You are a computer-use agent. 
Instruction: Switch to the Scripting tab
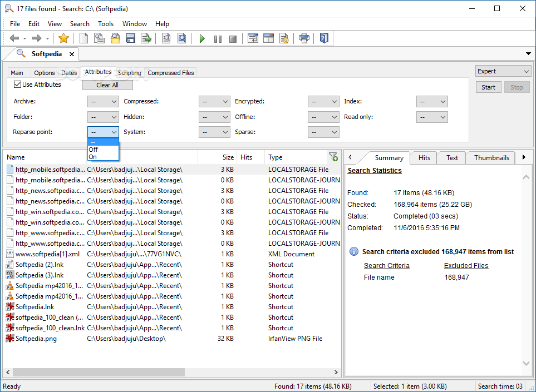pyautogui.click(x=130, y=73)
